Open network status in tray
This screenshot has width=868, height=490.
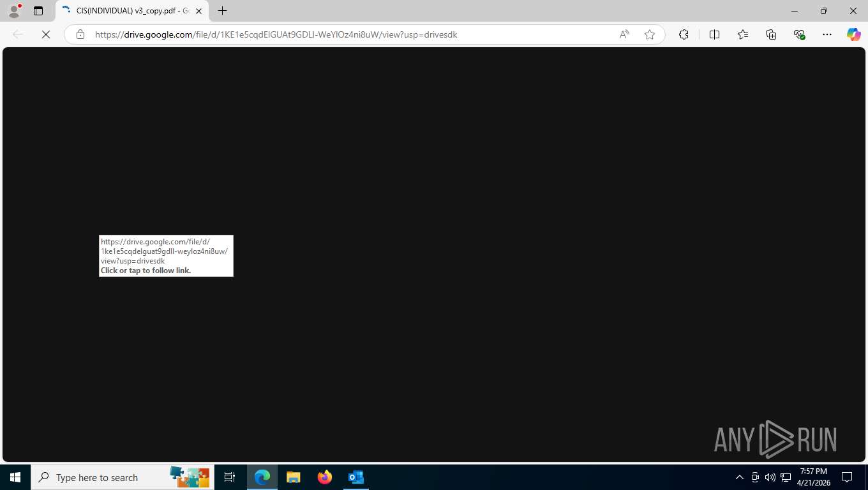click(x=786, y=477)
